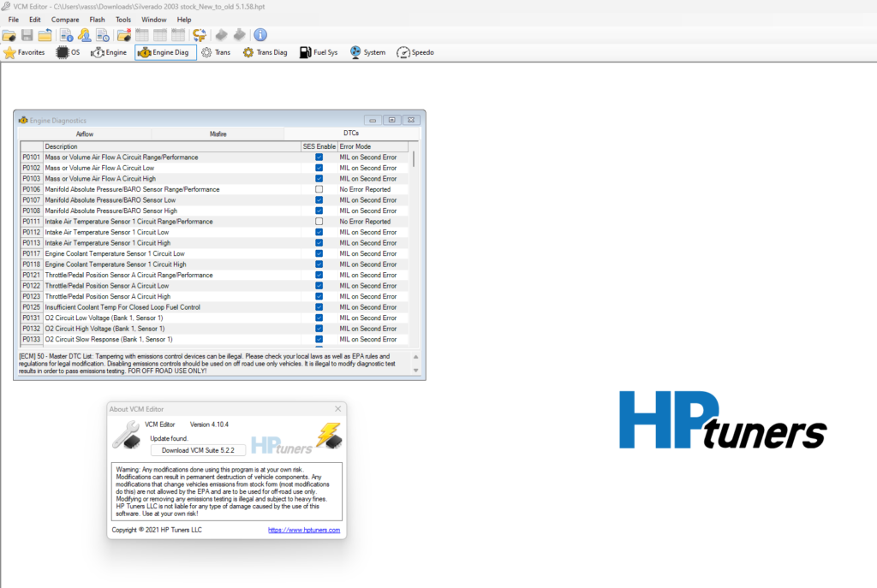This screenshot has height=588, width=877.
Task: Toggle SES Enable checkbox for P0117
Action: 319,253
